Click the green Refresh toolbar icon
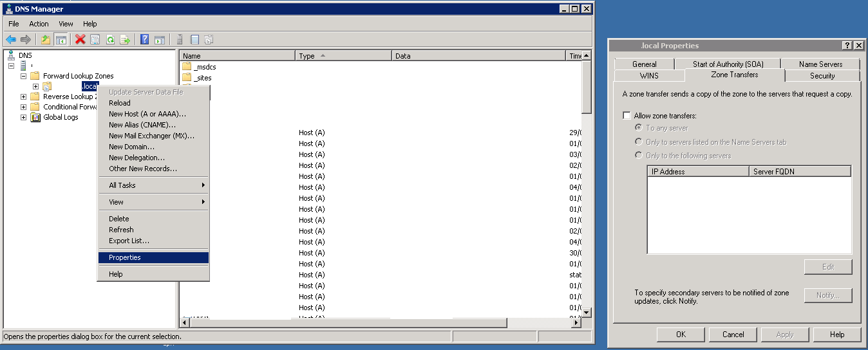The height and width of the screenshot is (350, 868). coord(110,39)
